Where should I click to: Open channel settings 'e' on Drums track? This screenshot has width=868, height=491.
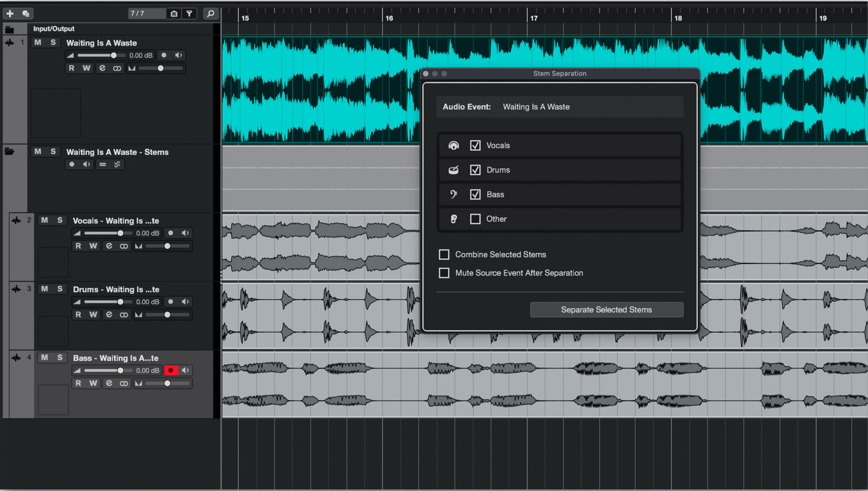[109, 314]
